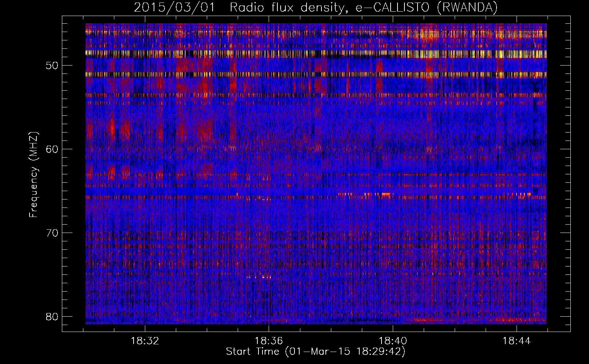Click the 18:44 time tick label
Screen dimensions: 589x364
[x=517, y=341]
